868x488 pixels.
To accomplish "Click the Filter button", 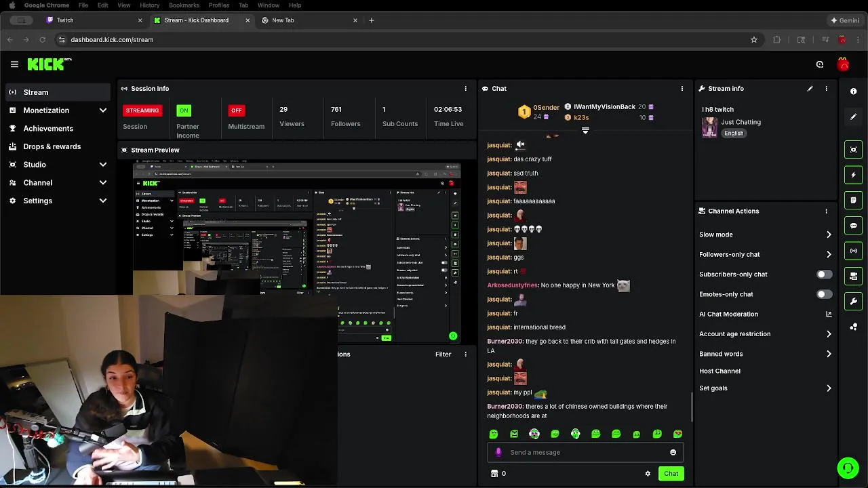I will click(443, 354).
